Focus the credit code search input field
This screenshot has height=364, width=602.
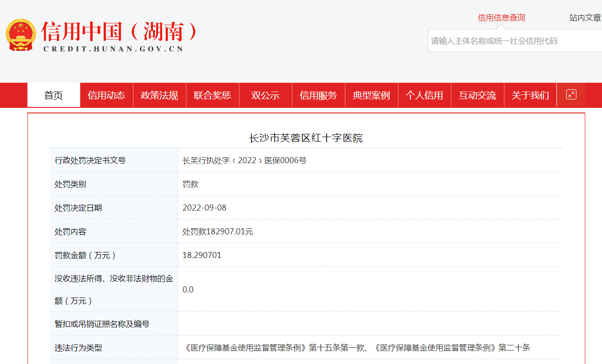511,41
